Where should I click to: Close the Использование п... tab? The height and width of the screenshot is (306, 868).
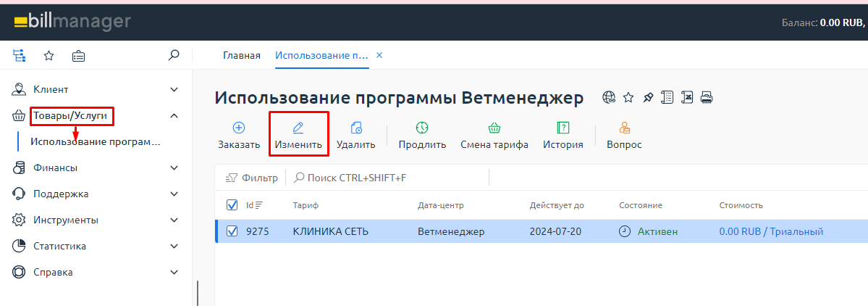(379, 55)
